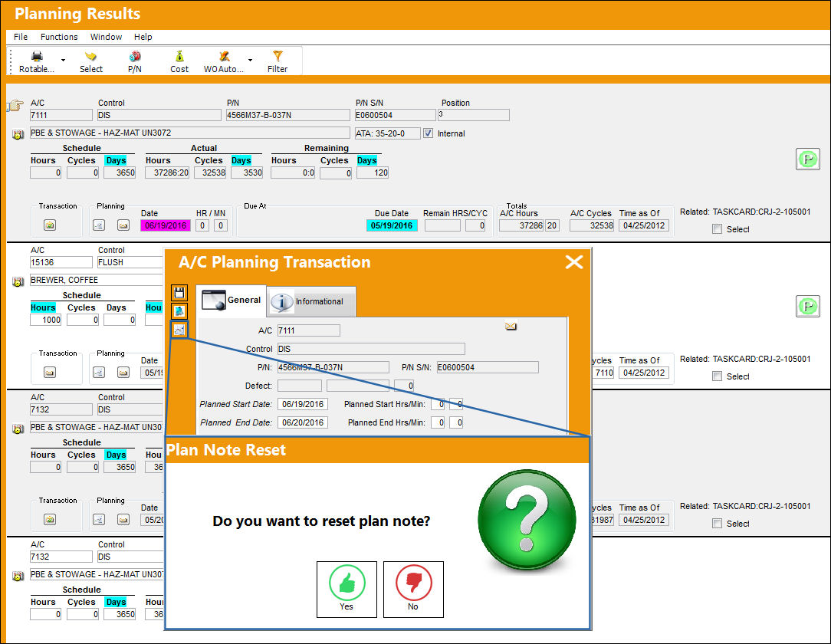Viewport: 831px width, 644px height.
Task: Check Select box for A/C 15136 record
Action: pos(717,376)
